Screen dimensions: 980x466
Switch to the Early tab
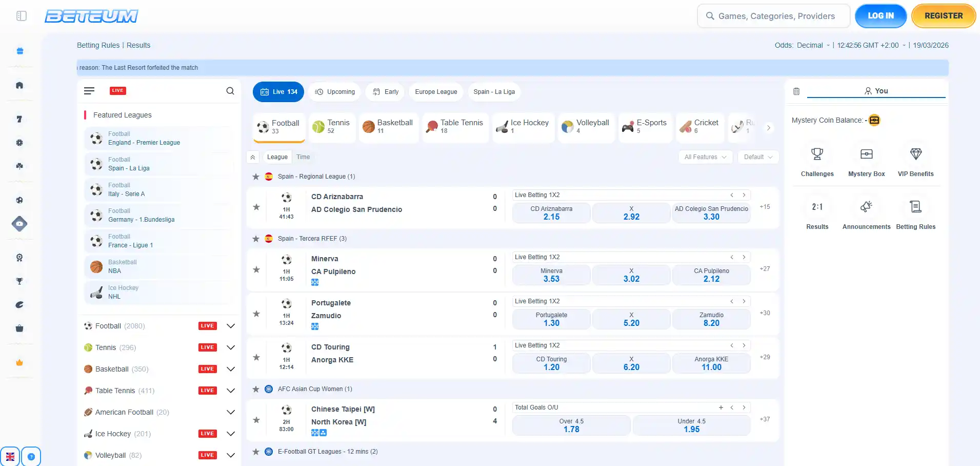pyautogui.click(x=386, y=92)
